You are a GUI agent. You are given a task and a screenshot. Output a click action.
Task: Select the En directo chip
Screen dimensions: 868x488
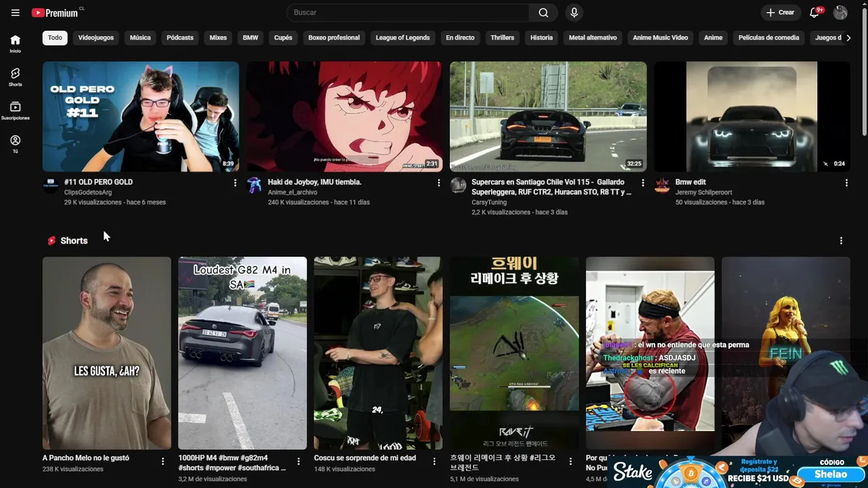pos(460,38)
